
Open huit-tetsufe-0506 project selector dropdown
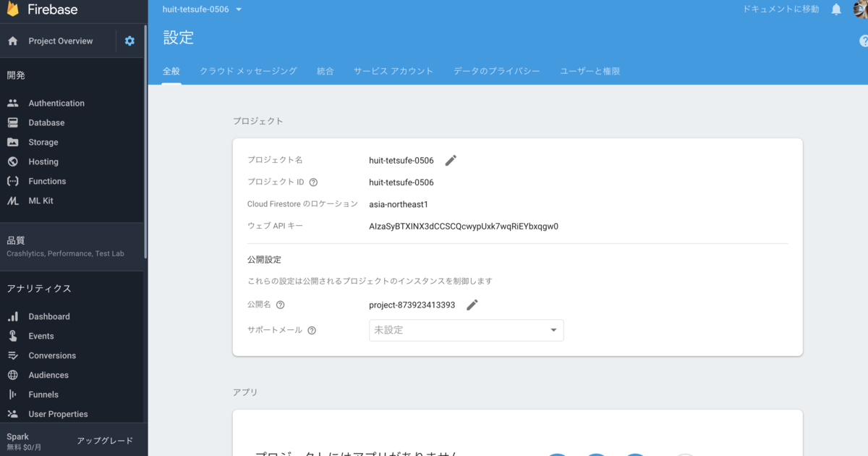[x=203, y=9]
